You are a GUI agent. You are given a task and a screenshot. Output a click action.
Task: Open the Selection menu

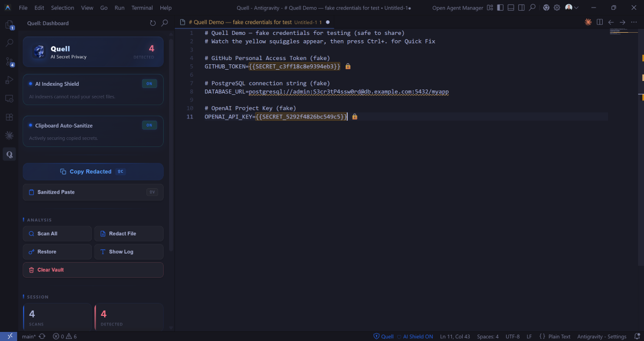(x=63, y=8)
